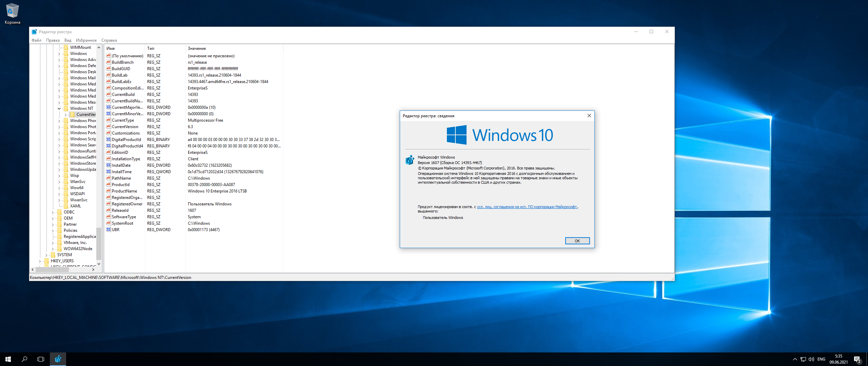
Task: Select the Wow64 tree key
Action: click(77, 188)
